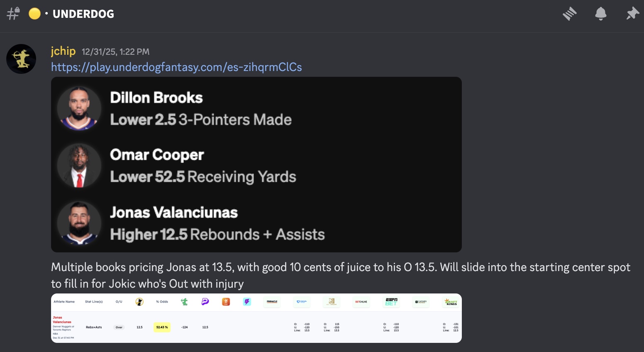Click Dillon Brooks' headshot in the embed
The image size is (644, 352).
[79, 108]
